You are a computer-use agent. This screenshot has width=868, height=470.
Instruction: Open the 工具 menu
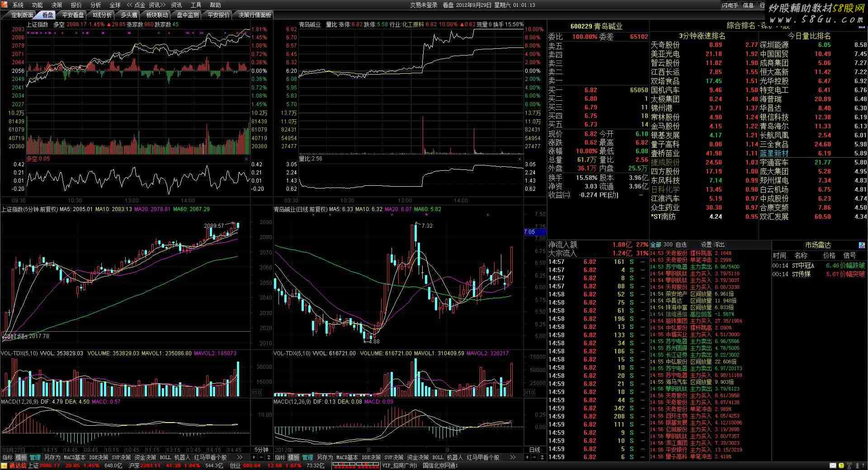[196, 5]
